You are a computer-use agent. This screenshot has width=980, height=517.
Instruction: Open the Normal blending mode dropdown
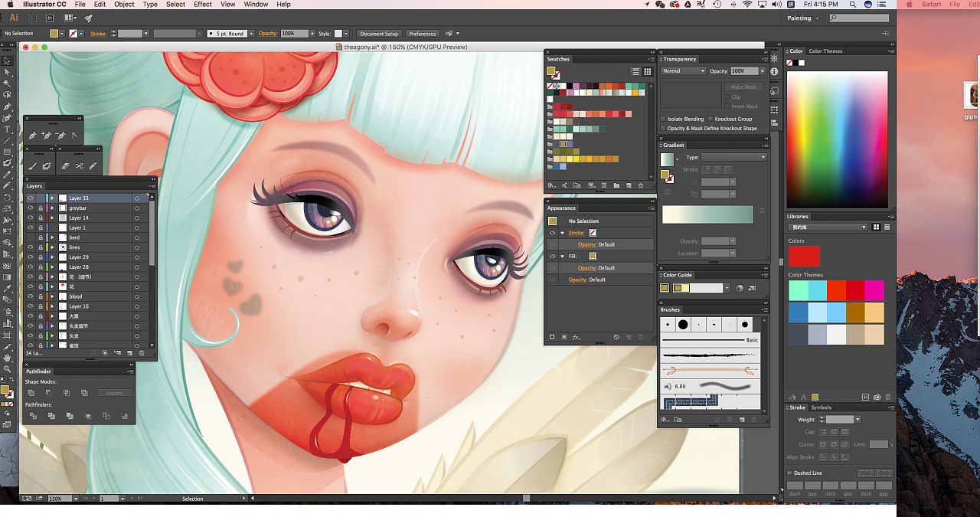pos(683,71)
